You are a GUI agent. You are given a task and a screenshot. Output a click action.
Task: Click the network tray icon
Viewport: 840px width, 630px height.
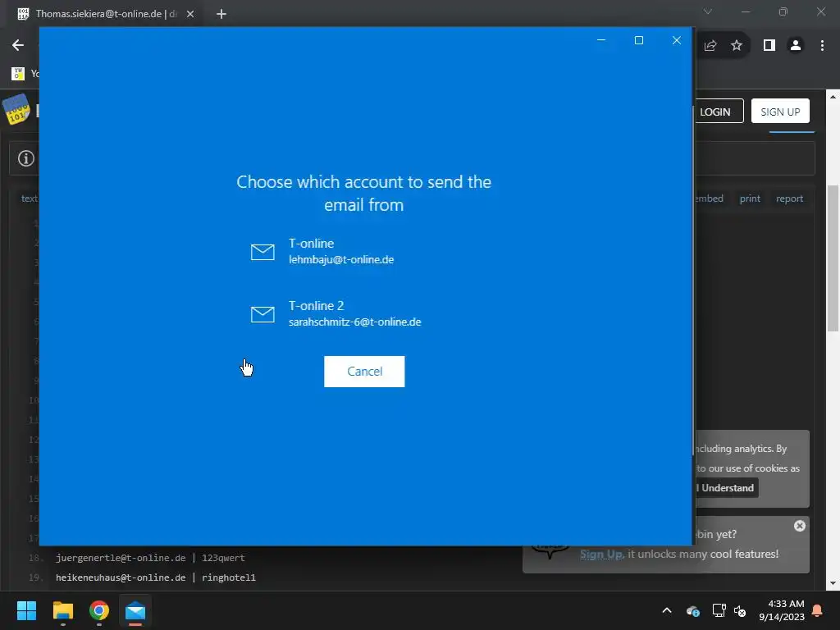[719, 610]
